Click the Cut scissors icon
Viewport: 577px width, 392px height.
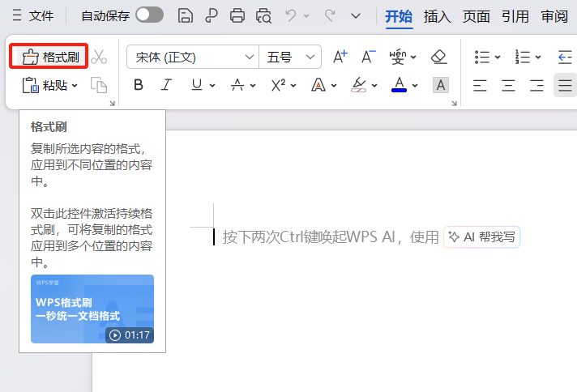pos(99,57)
